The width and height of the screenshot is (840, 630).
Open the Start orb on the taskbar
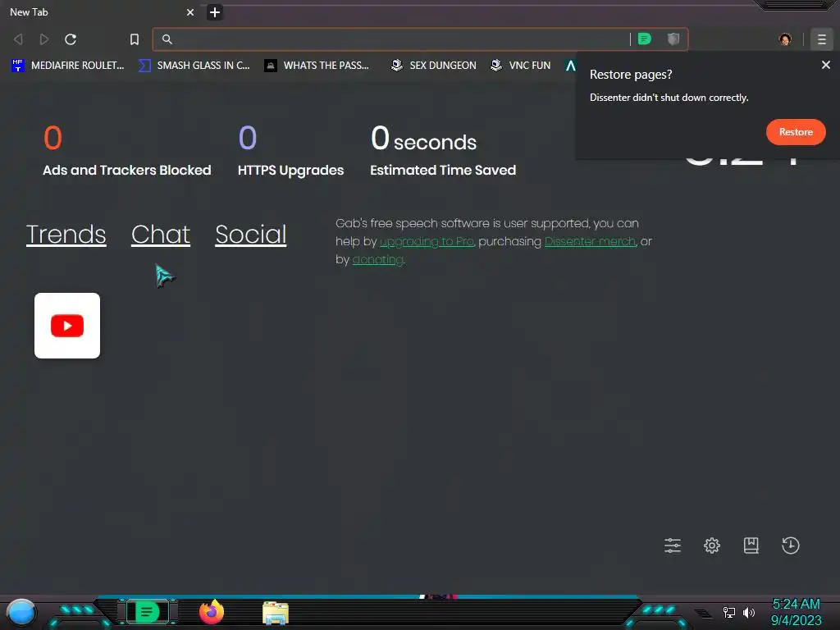tap(21, 613)
